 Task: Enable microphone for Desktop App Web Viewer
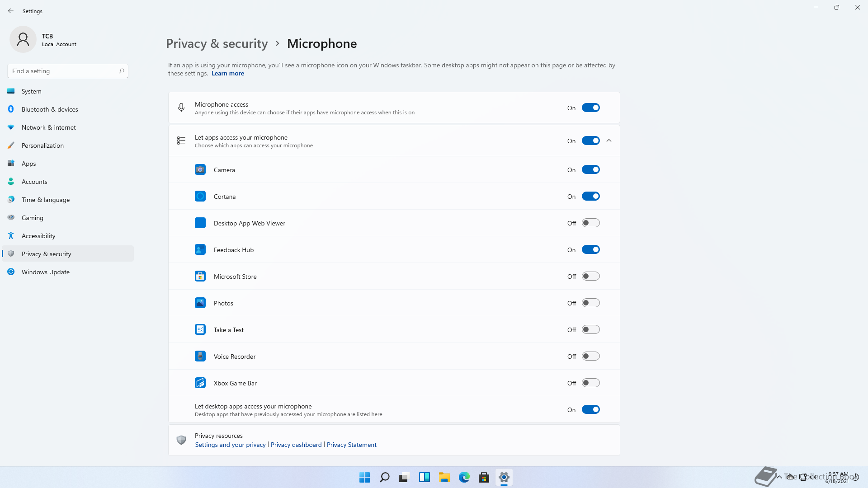click(590, 223)
